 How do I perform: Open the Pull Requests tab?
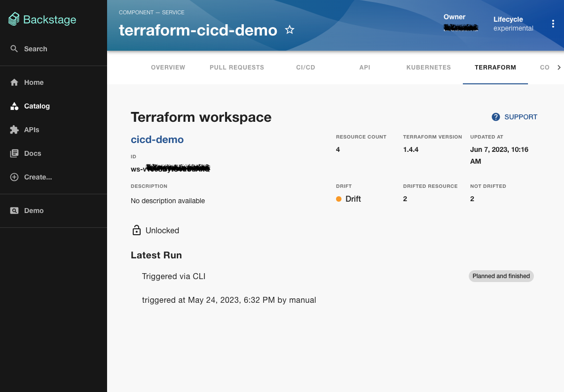[x=237, y=68]
